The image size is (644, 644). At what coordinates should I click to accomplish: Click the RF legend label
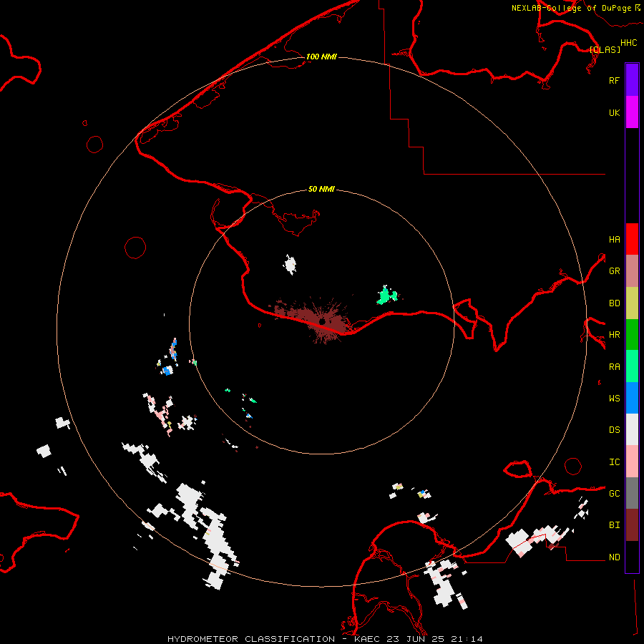614,80
